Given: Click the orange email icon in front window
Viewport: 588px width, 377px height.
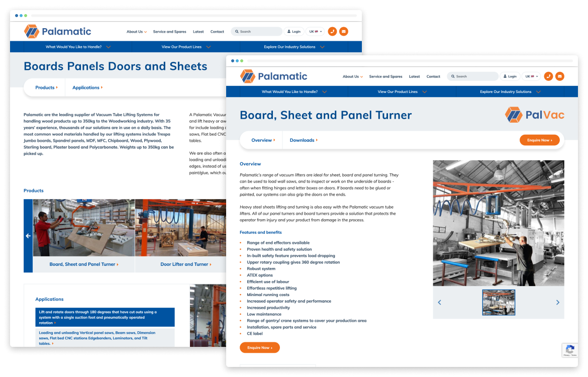Looking at the screenshot, I should point(559,76).
